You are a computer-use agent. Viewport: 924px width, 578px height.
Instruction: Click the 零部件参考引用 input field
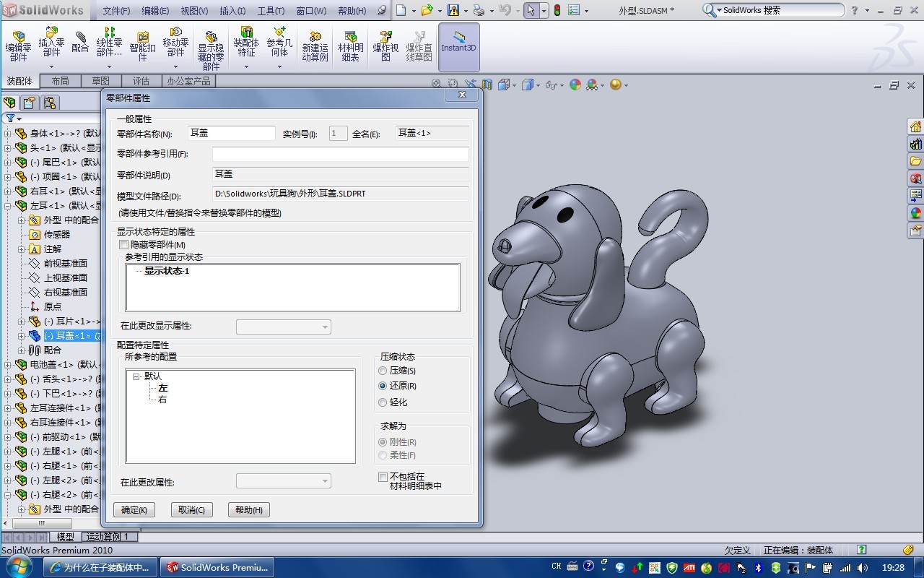tap(341, 154)
